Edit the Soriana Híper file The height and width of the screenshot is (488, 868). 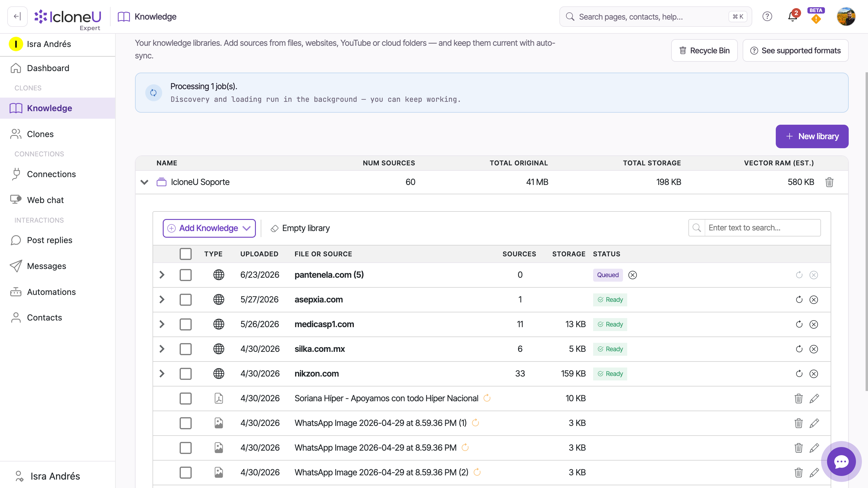coord(814,399)
